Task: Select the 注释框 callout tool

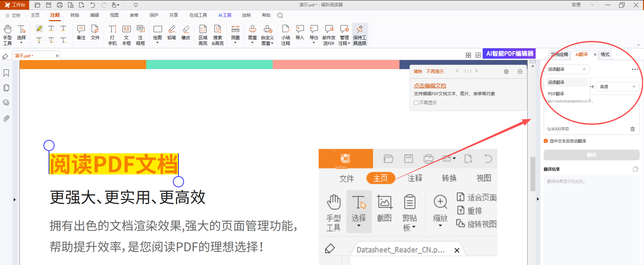Action: click(141, 35)
